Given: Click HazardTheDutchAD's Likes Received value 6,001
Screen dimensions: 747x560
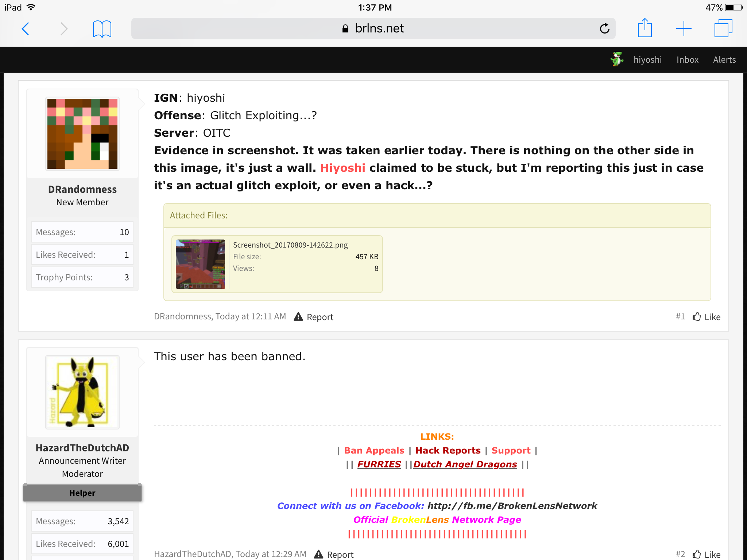Looking at the screenshot, I should tap(118, 544).
